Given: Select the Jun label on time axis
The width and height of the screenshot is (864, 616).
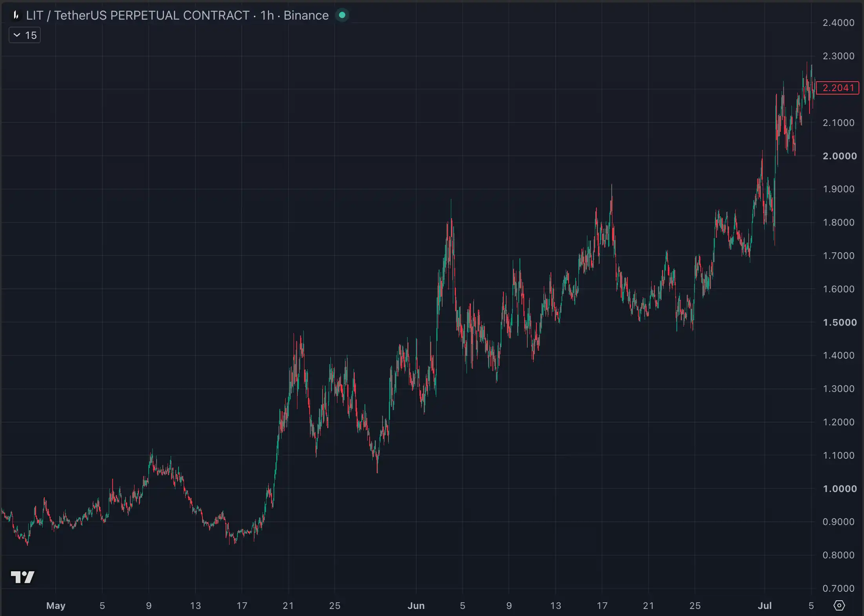Looking at the screenshot, I should [x=416, y=606].
